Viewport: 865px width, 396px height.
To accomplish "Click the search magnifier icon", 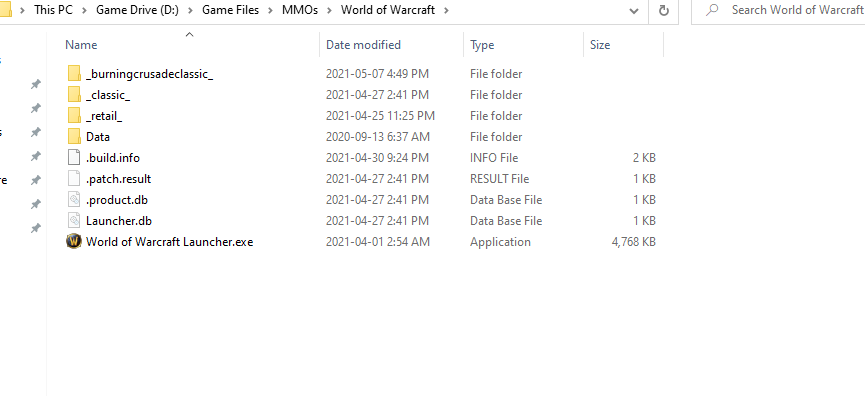I will (712, 10).
